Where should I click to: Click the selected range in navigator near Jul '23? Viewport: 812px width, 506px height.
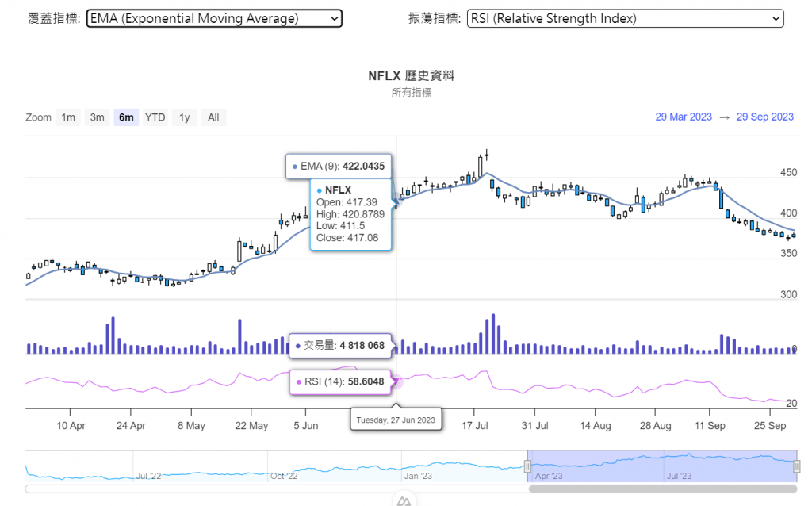[679, 475]
